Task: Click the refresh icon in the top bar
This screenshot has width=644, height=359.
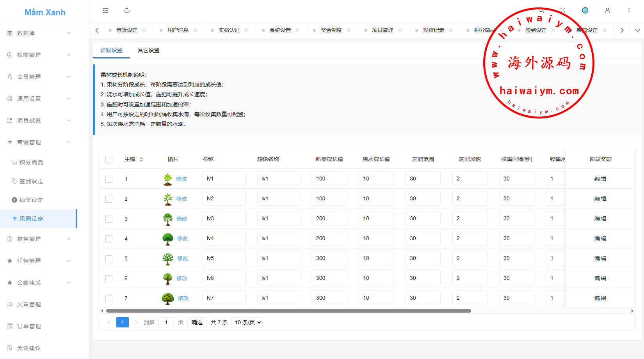Action: [x=127, y=11]
